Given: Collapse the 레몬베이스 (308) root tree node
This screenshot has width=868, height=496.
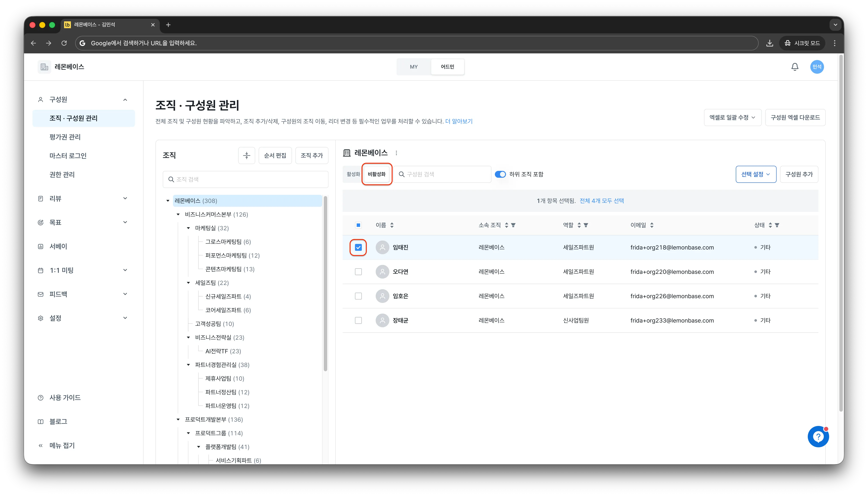Looking at the screenshot, I should point(168,201).
